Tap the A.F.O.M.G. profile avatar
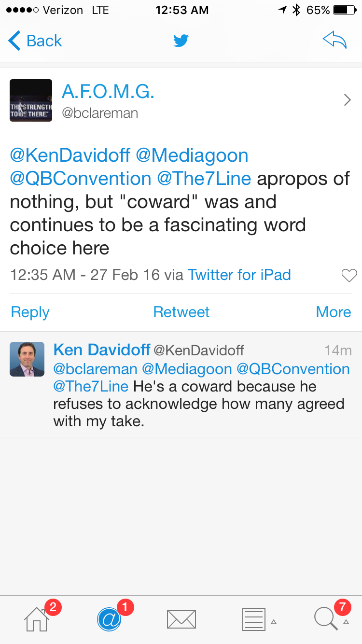 click(x=31, y=100)
